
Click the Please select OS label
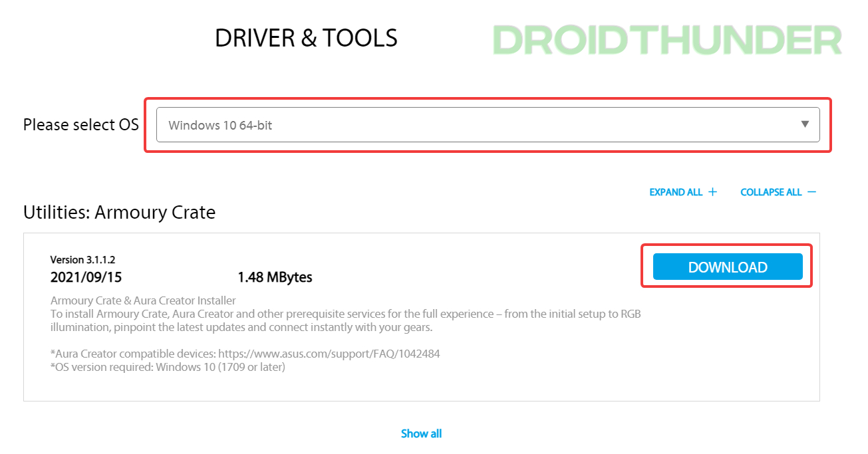point(81,125)
